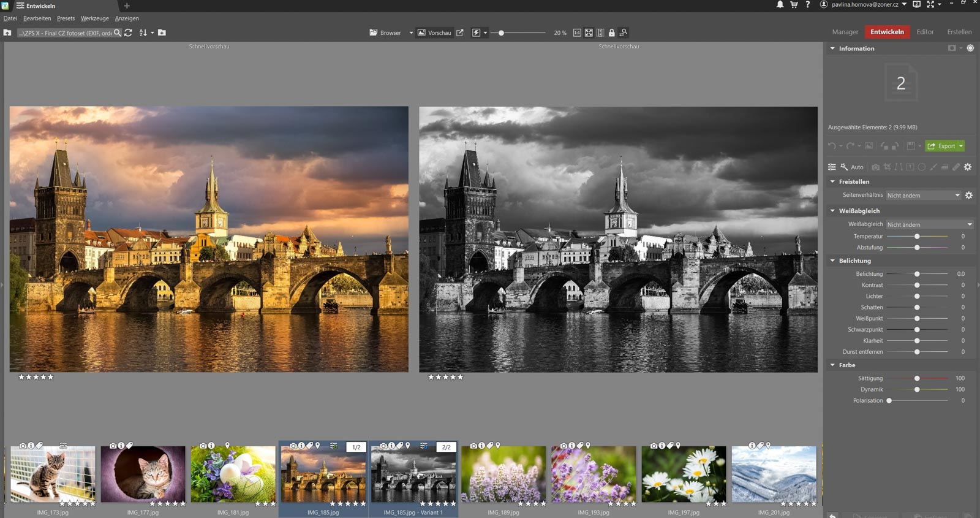
Task: Toggle fit-to-screen zoom mode
Action: (589, 33)
